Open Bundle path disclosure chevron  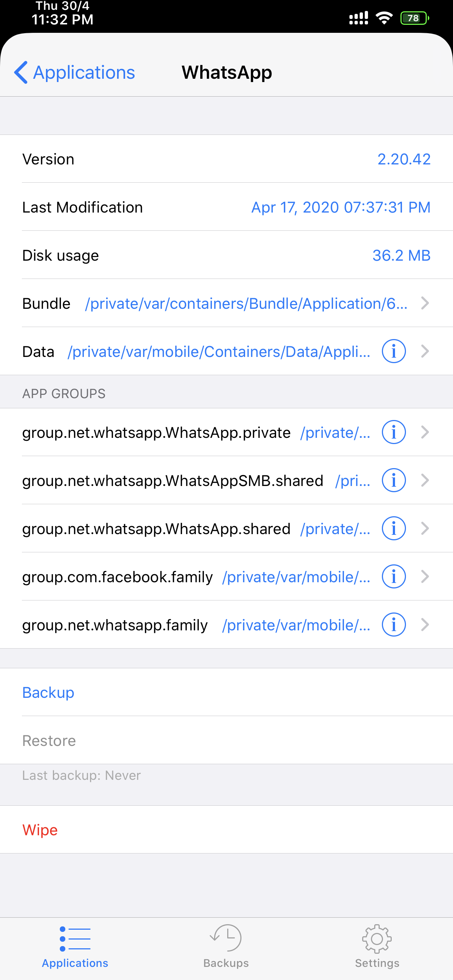425,303
